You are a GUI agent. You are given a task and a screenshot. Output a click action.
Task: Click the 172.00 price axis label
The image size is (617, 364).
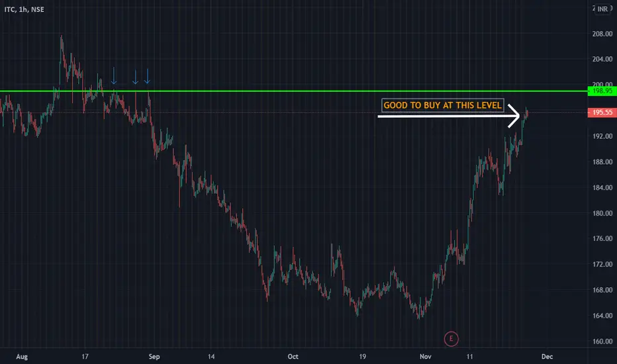(x=602, y=264)
